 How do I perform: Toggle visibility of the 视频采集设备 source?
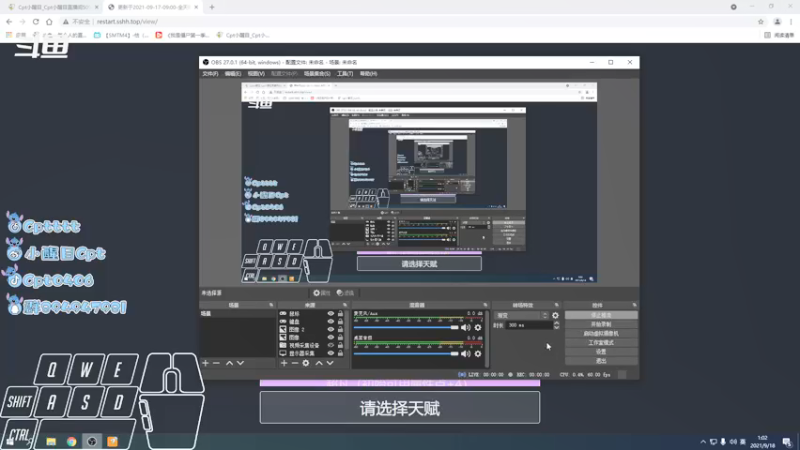pos(331,345)
